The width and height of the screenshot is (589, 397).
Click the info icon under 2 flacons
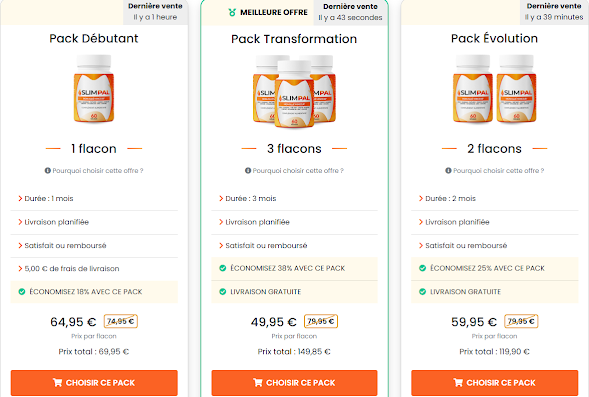(x=448, y=171)
